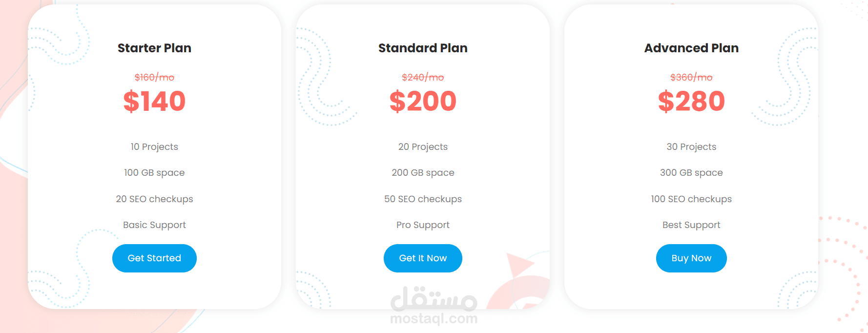Select the Standard Plan heading

(x=423, y=48)
